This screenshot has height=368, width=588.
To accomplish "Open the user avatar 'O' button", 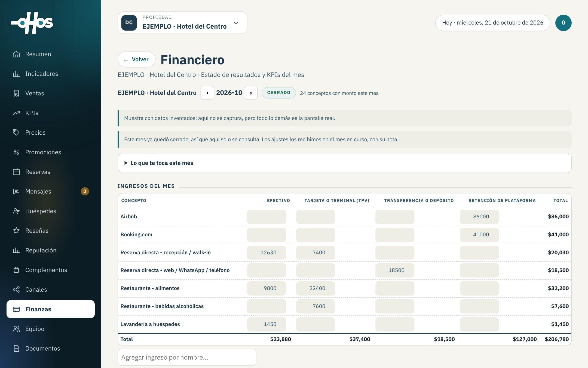I will coord(563,23).
